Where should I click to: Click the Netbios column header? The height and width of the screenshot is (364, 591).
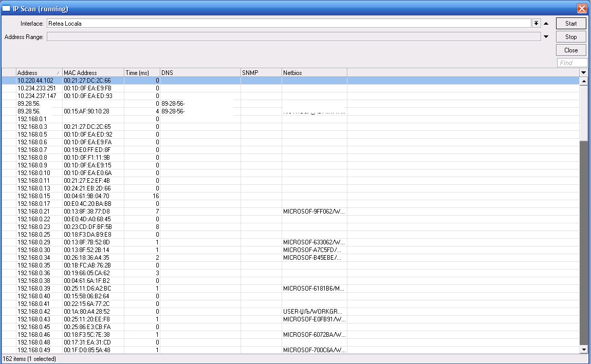(314, 73)
